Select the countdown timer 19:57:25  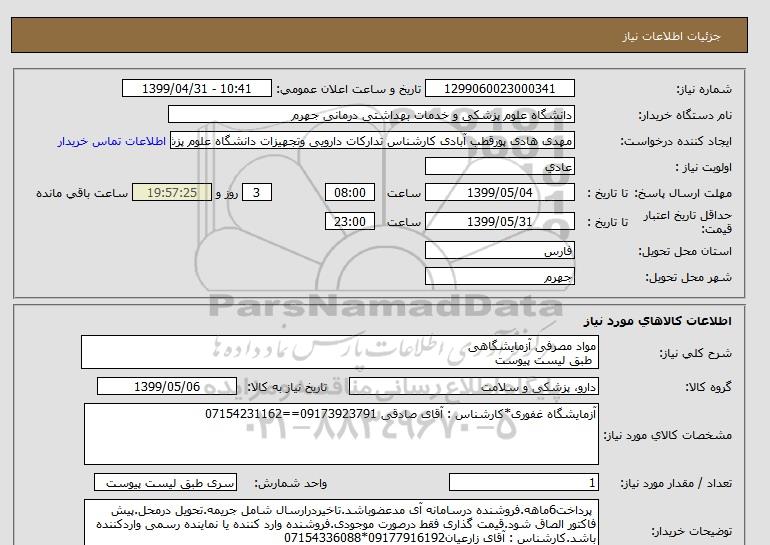tap(172, 192)
